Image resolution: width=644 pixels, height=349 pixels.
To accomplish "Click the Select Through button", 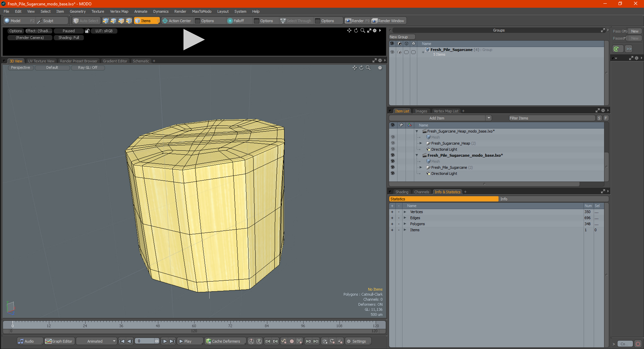I will [x=296, y=21].
